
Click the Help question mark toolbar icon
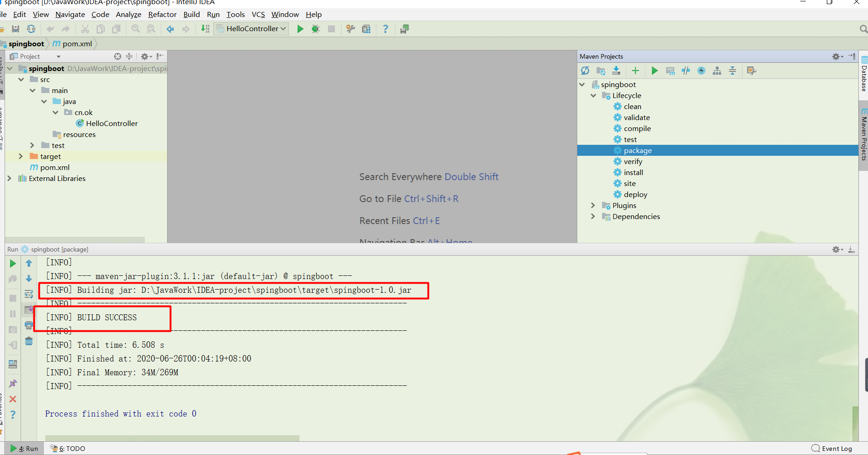coord(385,29)
